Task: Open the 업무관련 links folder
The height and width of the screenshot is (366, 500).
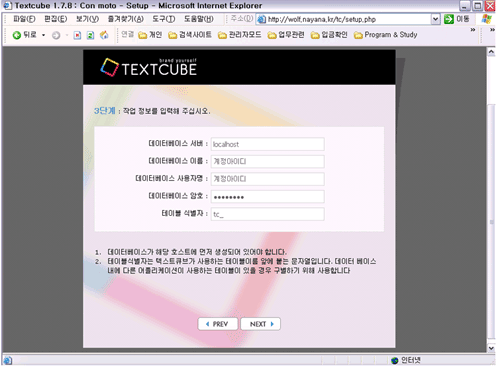Action: pyautogui.click(x=286, y=35)
